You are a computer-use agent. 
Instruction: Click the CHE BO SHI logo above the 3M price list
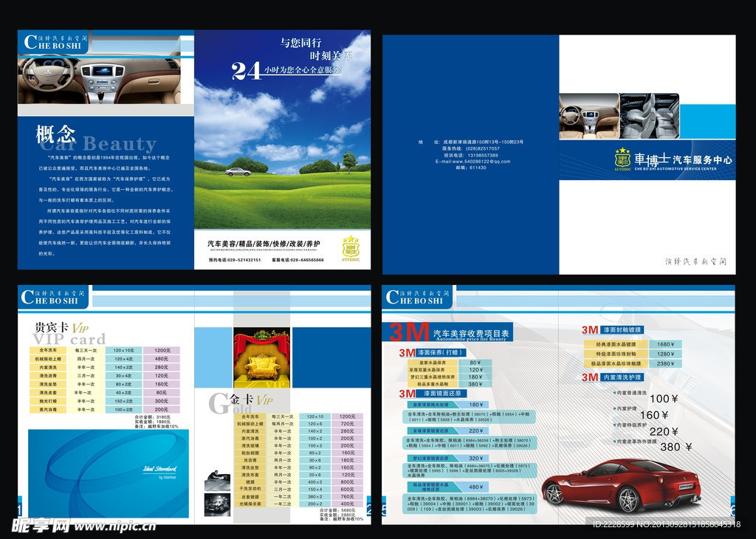tap(417, 297)
